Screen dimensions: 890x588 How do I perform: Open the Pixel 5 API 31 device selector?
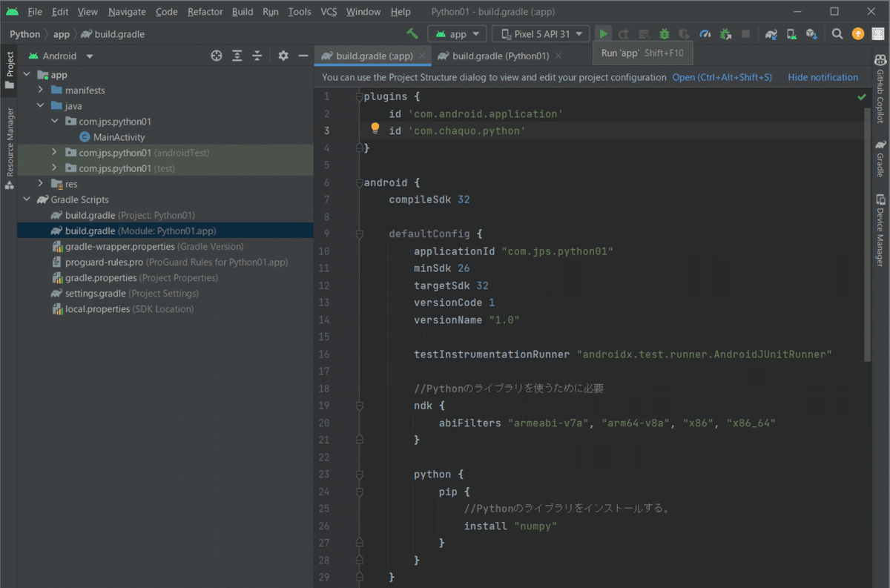click(x=541, y=33)
